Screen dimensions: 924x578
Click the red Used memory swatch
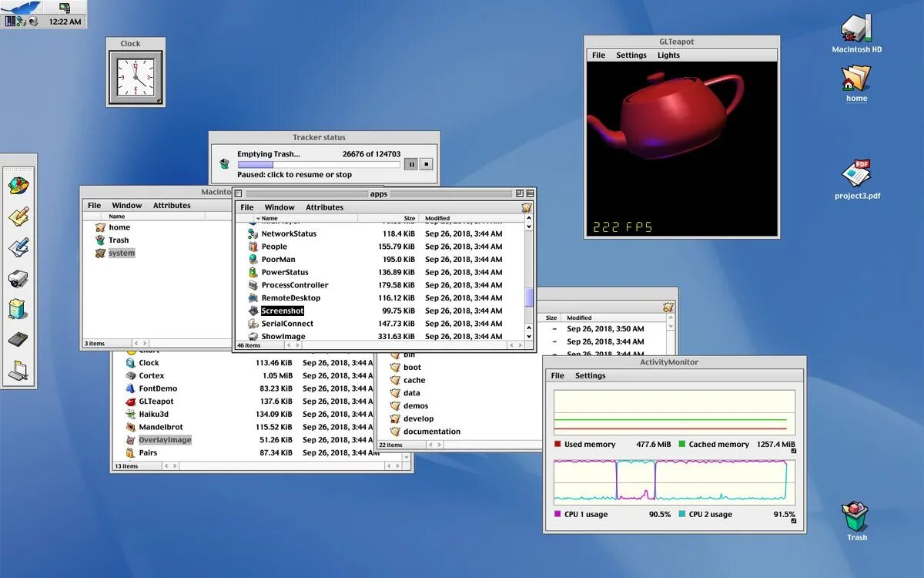point(557,444)
